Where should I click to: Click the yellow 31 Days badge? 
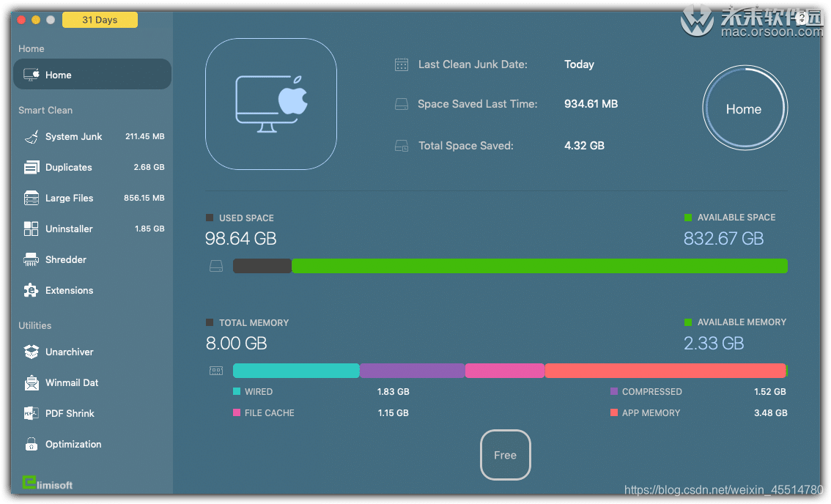pos(100,20)
